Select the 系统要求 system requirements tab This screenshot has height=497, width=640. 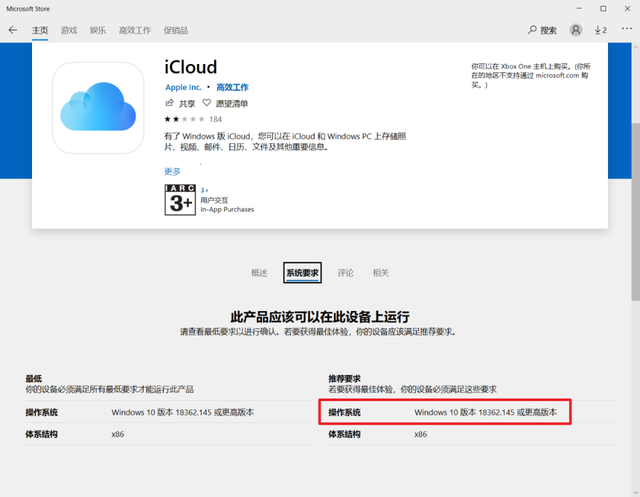click(302, 273)
